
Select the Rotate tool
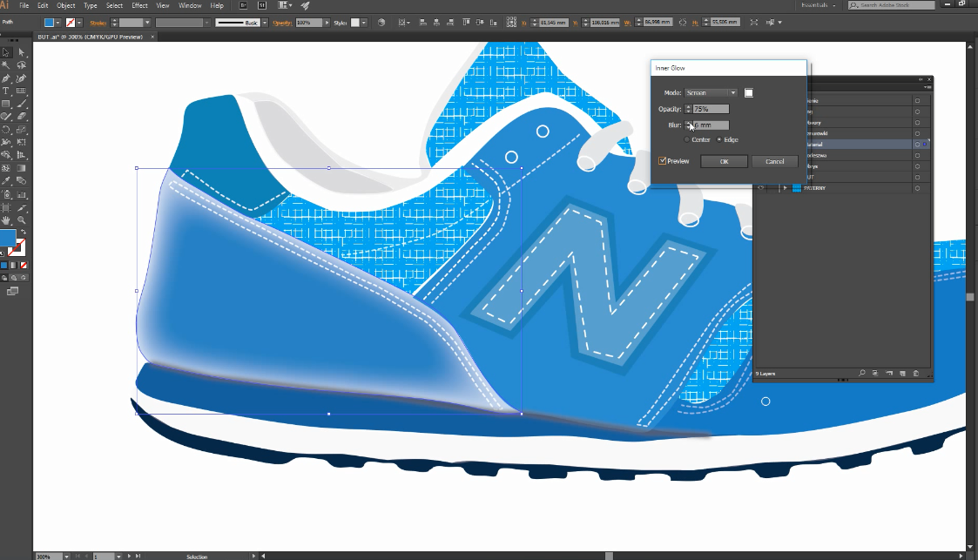tap(6, 130)
